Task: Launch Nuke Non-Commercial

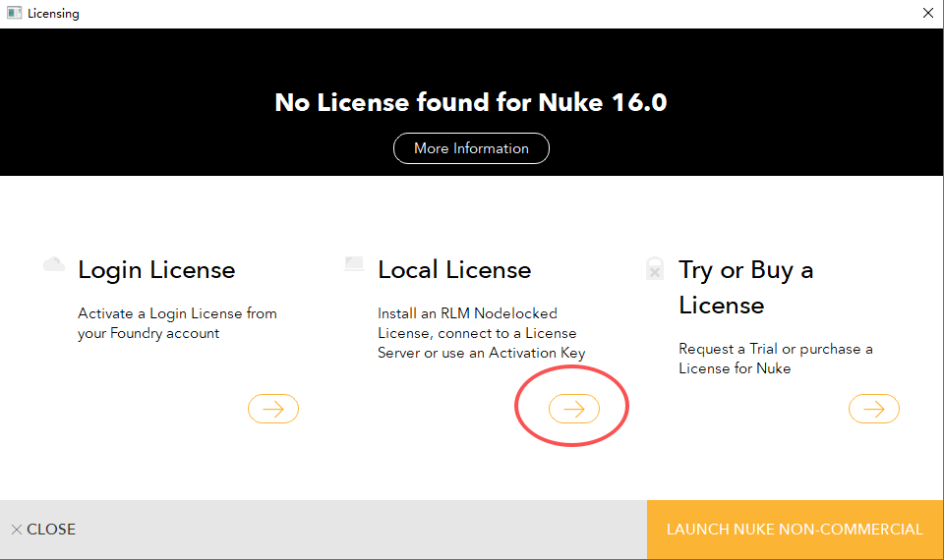Action: click(795, 530)
